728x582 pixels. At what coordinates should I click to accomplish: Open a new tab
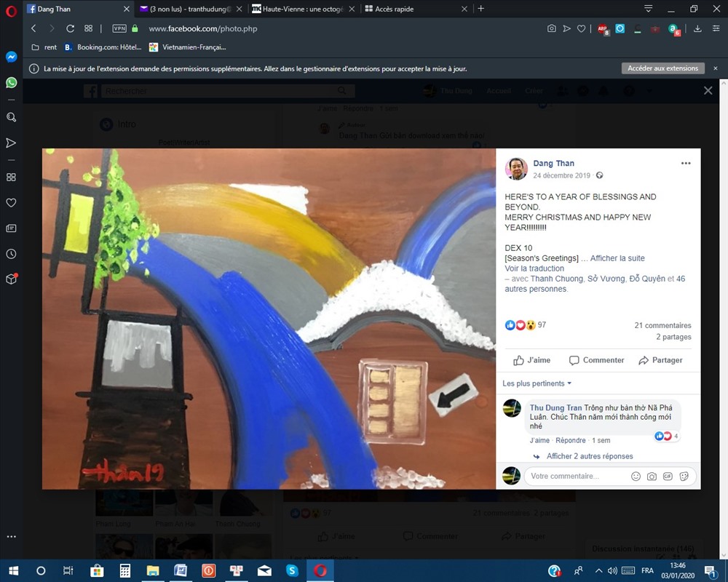click(x=481, y=9)
